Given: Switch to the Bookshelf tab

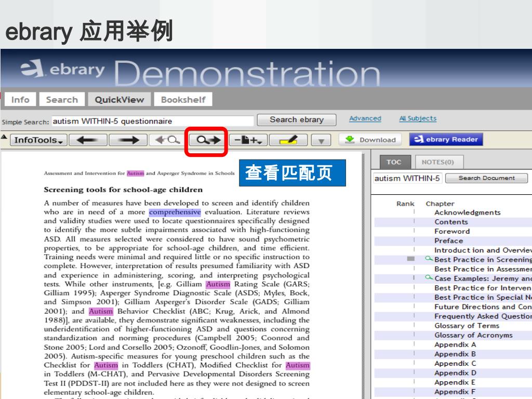Looking at the screenshot, I should 183,99.
